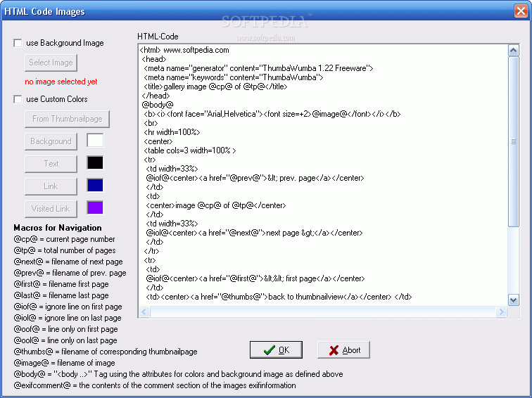
Task: Click the '@prev@ = filename of prev. page' macro
Action: (x=70, y=273)
